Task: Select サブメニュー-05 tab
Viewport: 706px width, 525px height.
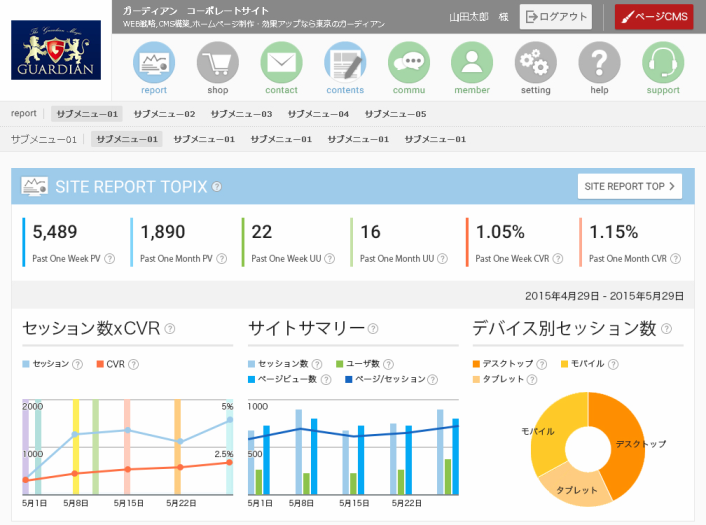Action: click(395, 114)
